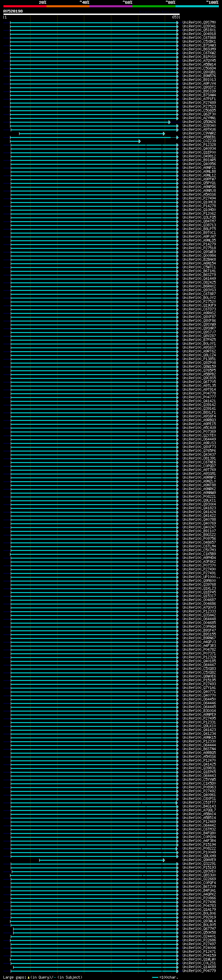Click the orange ~40% identity legend swatch
Image resolution: width=222 pixels, height=980 pixels.
[68, 6]
